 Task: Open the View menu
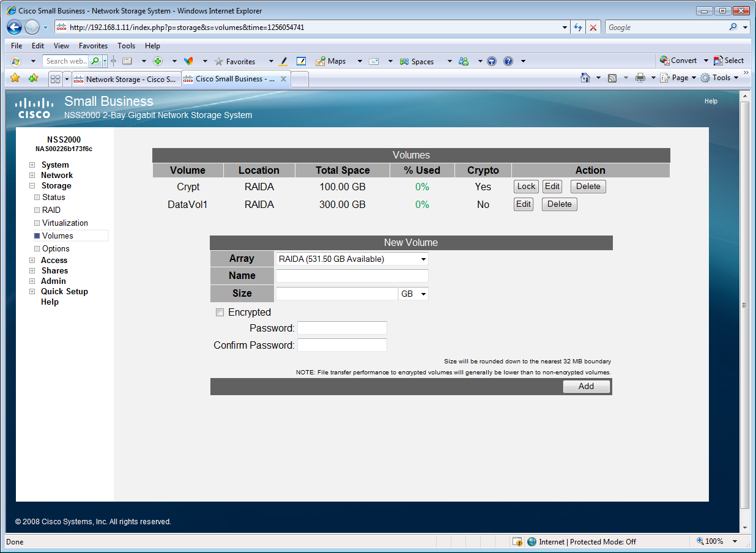point(61,46)
